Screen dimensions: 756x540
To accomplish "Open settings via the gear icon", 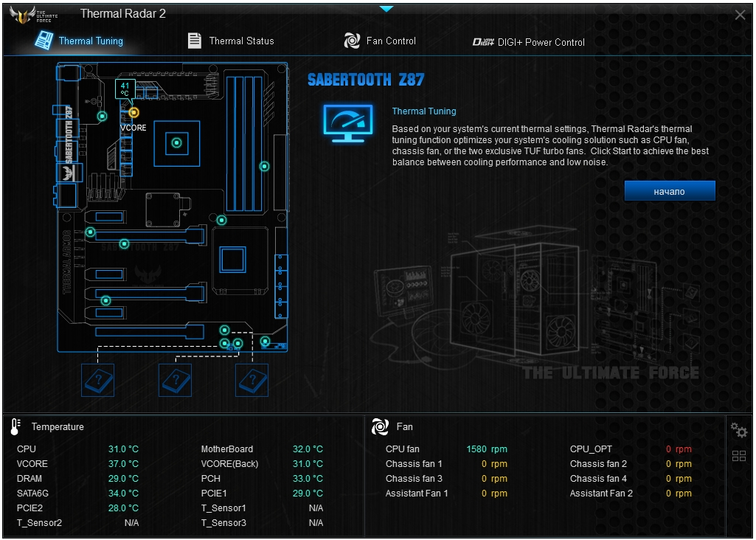I will 738,429.
